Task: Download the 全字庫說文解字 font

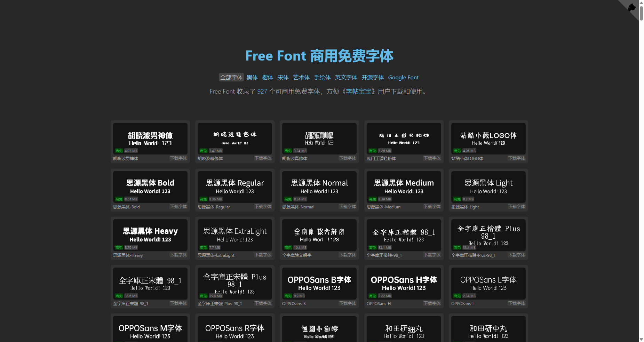Action: 348,255
